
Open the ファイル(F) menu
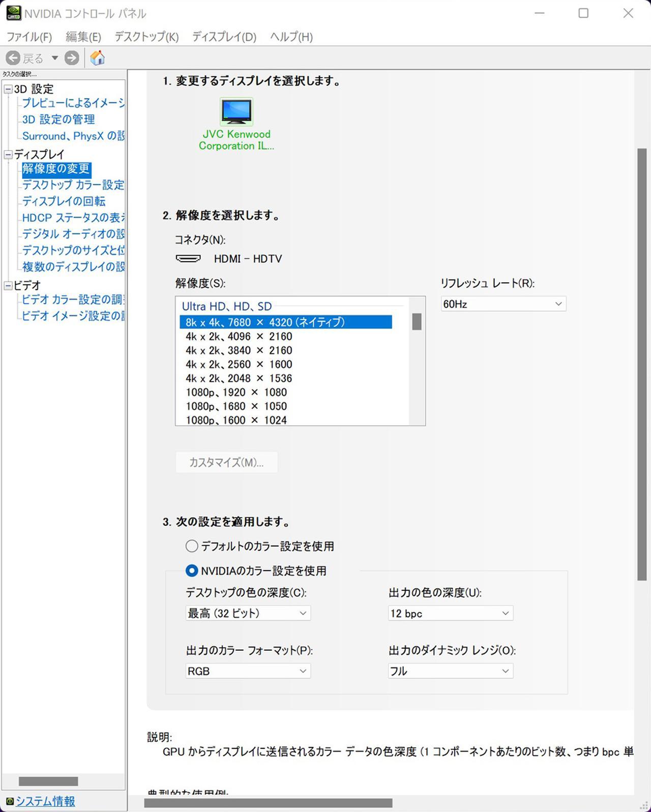(29, 37)
